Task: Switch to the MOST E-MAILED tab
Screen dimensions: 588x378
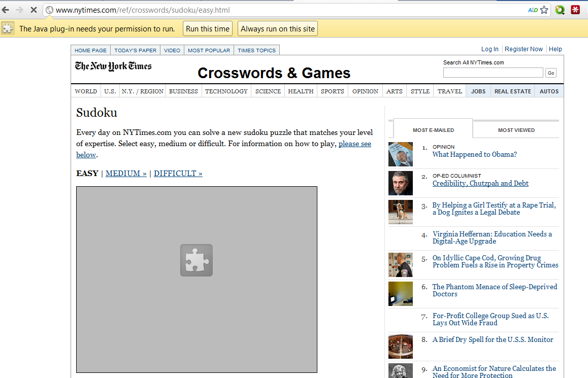Action: 433,130
